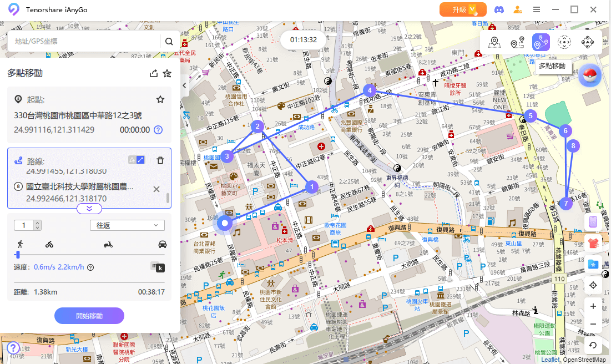The height and width of the screenshot is (364, 611).
Task: Click the loop count number field
Action: [24, 225]
